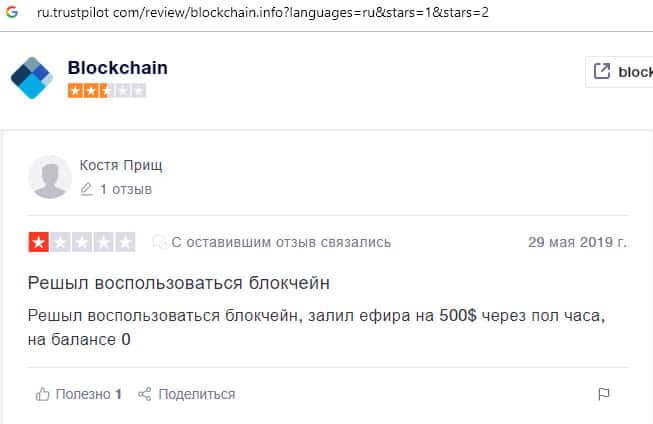
Task: Open reviewer profile Костя Прищ
Action: (120, 165)
